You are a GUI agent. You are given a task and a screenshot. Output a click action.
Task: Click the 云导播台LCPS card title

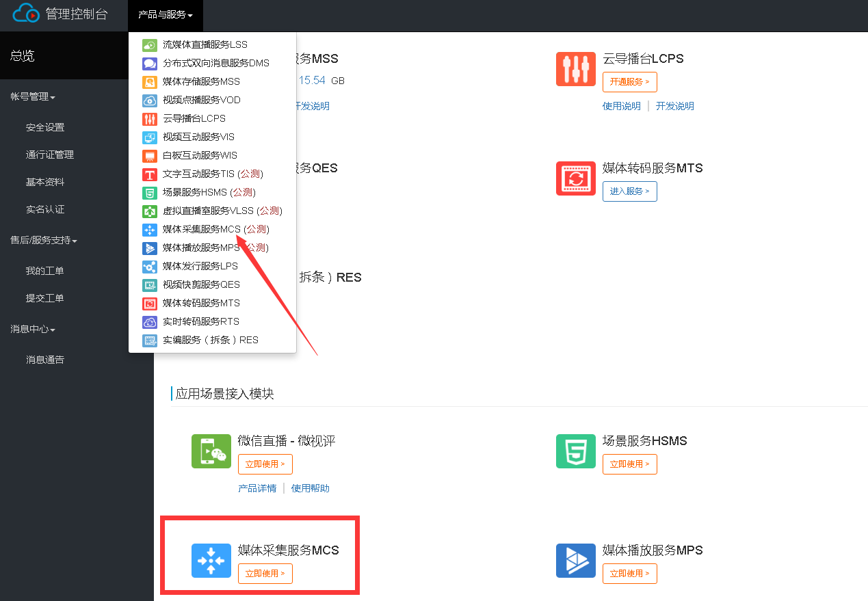tap(643, 59)
